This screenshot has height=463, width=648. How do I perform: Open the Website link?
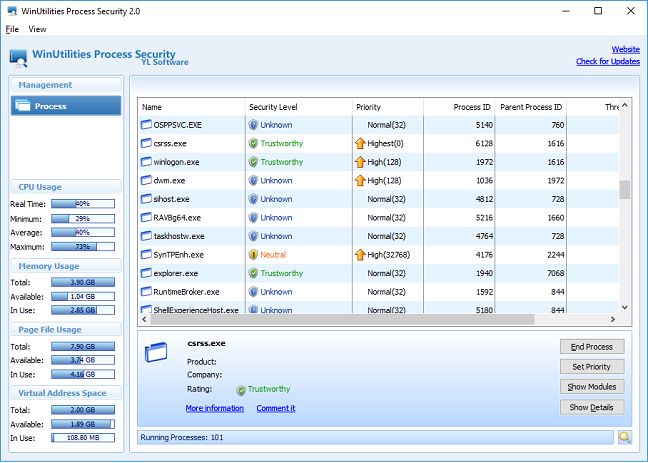(626, 49)
